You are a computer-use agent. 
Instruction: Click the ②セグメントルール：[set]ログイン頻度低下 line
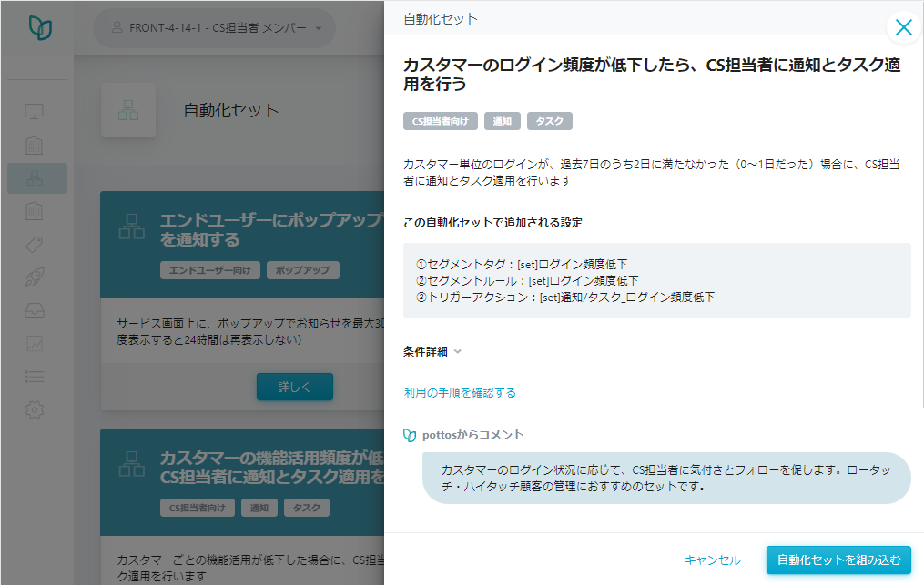tap(527, 281)
